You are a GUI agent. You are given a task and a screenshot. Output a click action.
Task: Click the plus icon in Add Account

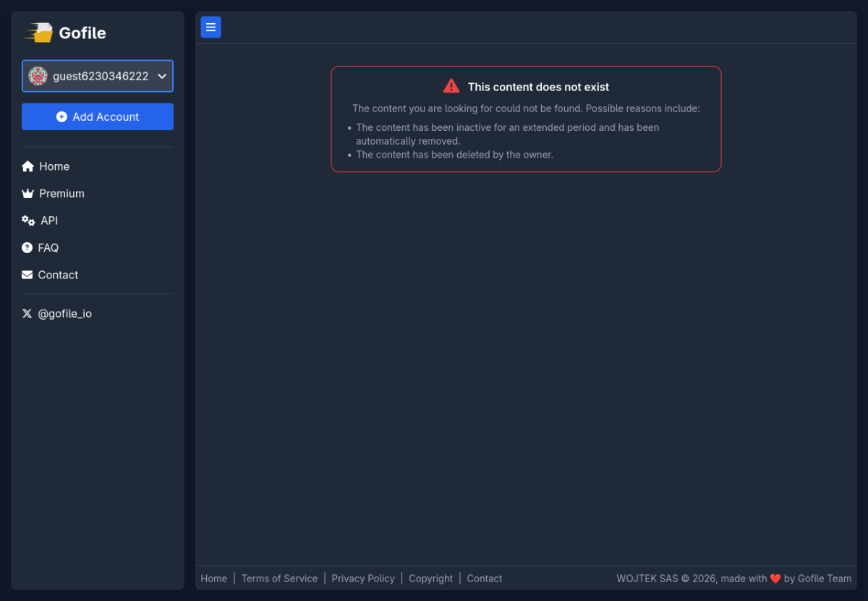pyautogui.click(x=61, y=116)
